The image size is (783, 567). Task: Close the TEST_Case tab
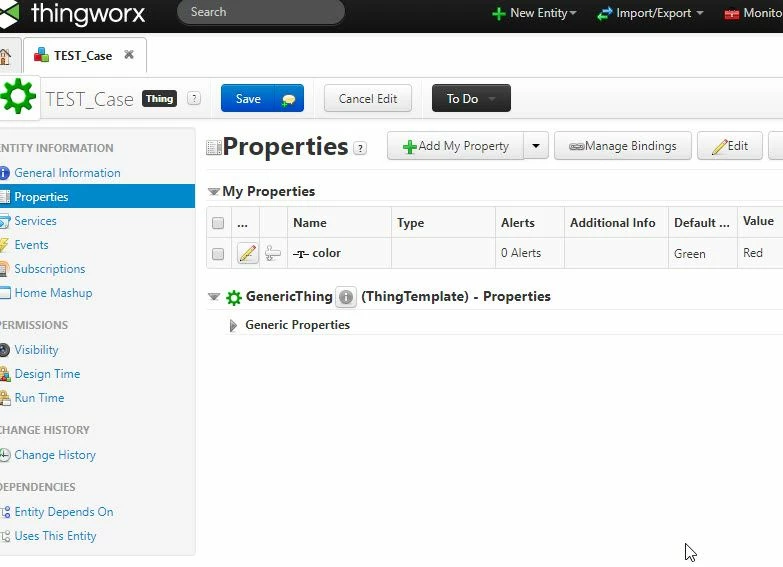point(129,54)
